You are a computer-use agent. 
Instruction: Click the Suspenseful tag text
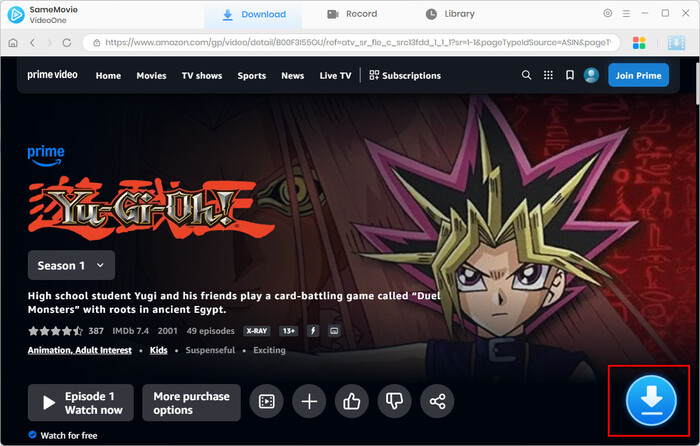pyautogui.click(x=210, y=350)
